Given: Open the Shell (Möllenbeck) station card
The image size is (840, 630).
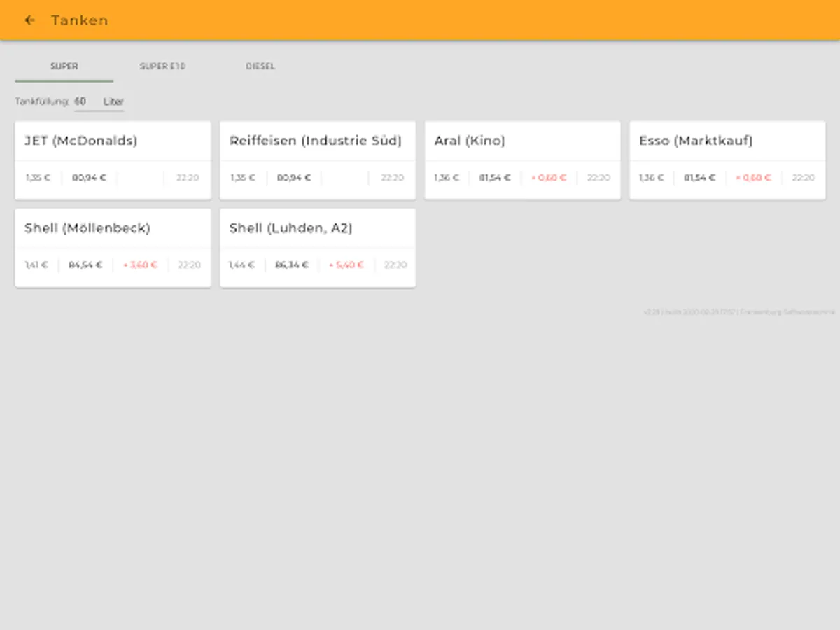Looking at the screenshot, I should (113, 248).
